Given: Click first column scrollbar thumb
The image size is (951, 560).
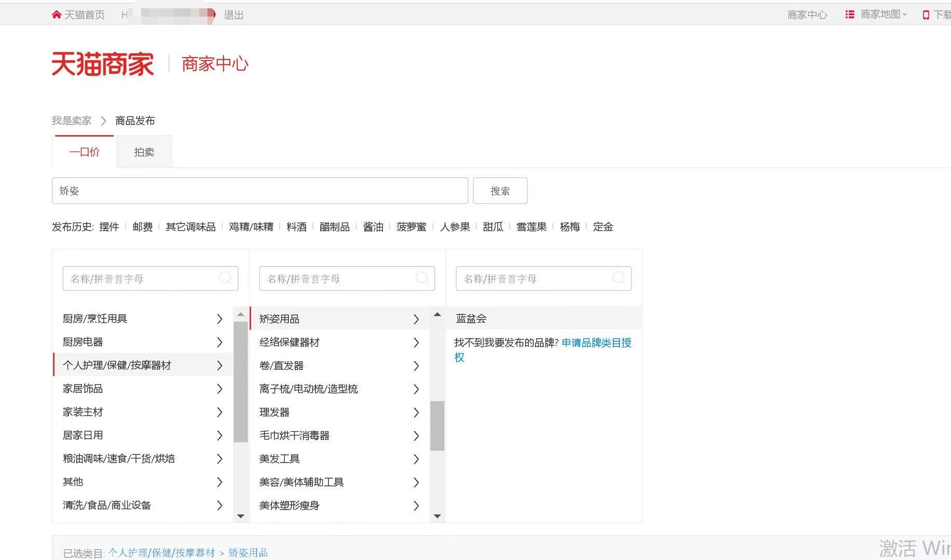Looking at the screenshot, I should click(x=240, y=382).
